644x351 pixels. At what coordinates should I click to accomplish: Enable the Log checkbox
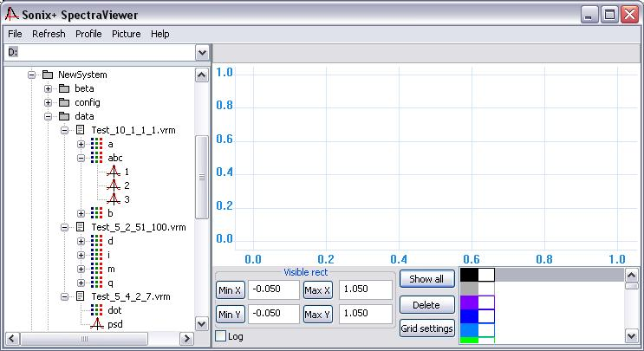tap(220, 336)
